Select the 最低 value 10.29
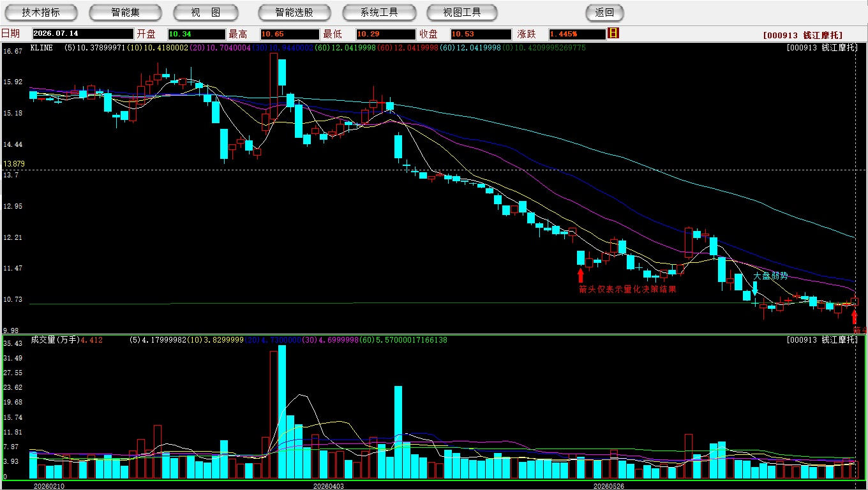This screenshot has width=868, height=490. (x=385, y=34)
